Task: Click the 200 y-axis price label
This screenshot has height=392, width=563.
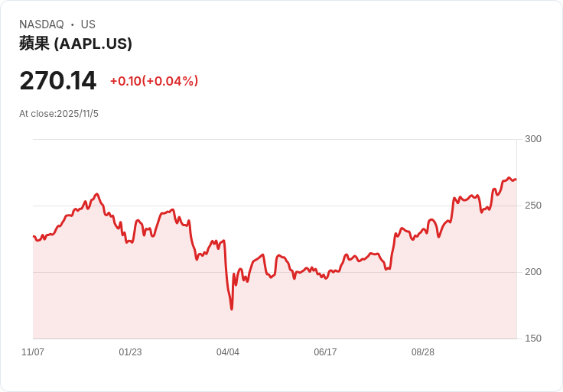Action: [x=533, y=272]
